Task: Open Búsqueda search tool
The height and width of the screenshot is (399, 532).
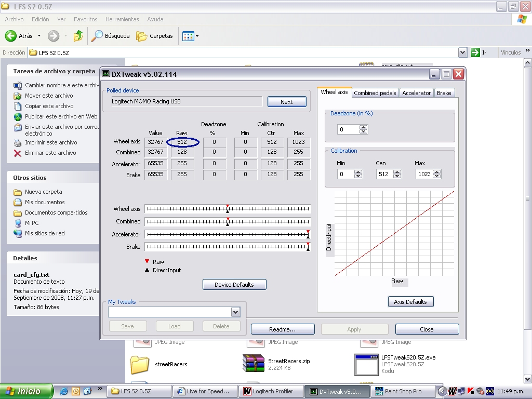Action: [x=111, y=36]
